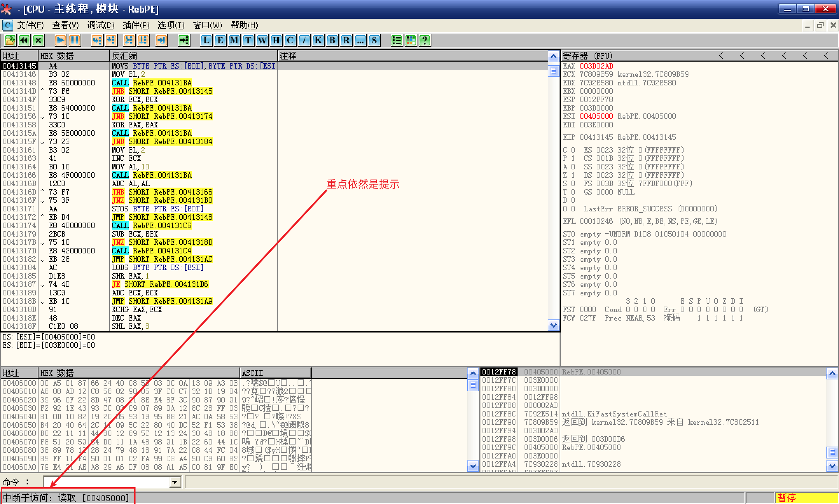The width and height of the screenshot is (839, 504).
Task: Pause execution with the pause icon
Action: 75,40
